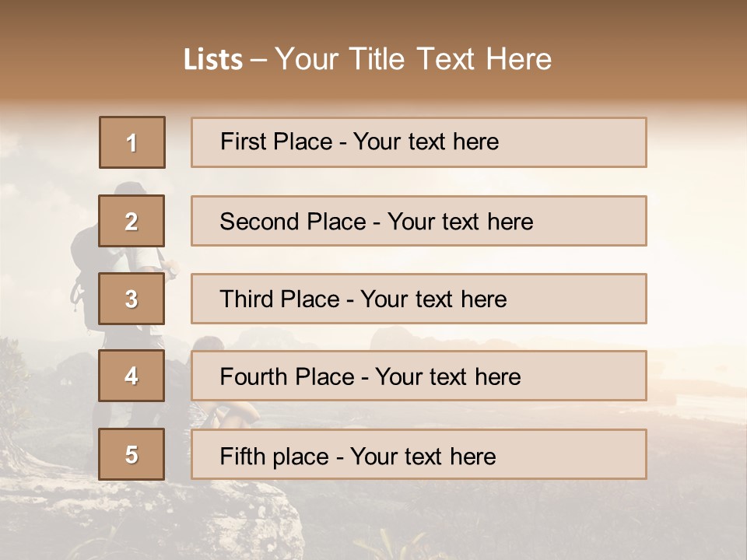Select the number 4 square

(132, 376)
